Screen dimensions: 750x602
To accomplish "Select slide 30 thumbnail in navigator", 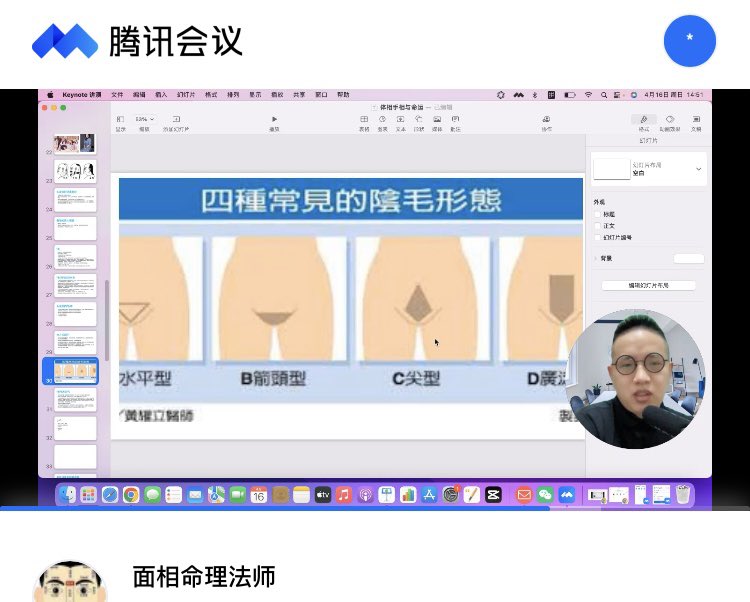I will click(x=76, y=371).
